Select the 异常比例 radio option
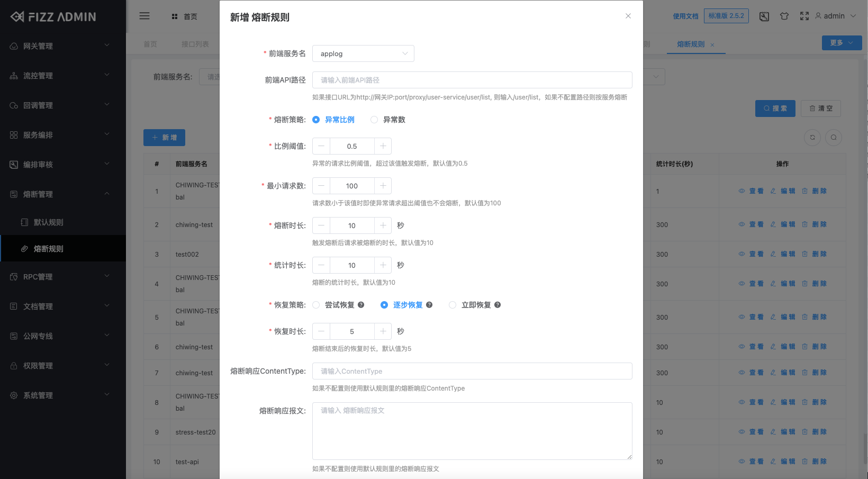The height and width of the screenshot is (479, 868). [333, 120]
